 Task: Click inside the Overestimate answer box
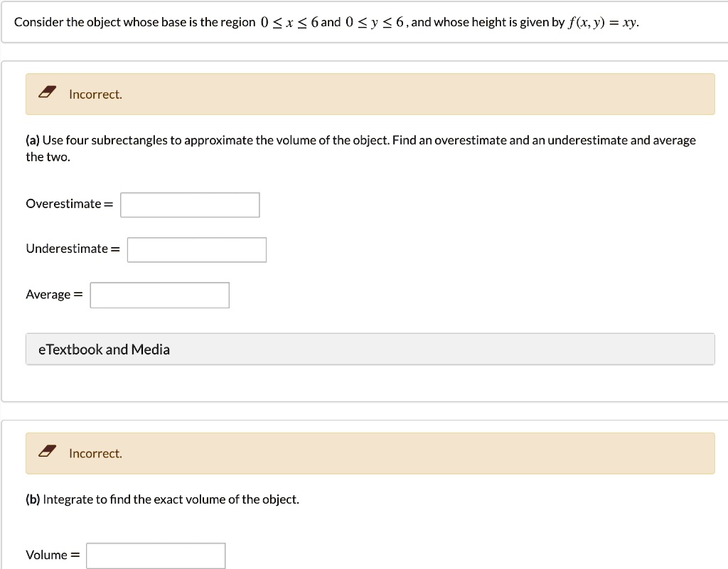pos(189,205)
